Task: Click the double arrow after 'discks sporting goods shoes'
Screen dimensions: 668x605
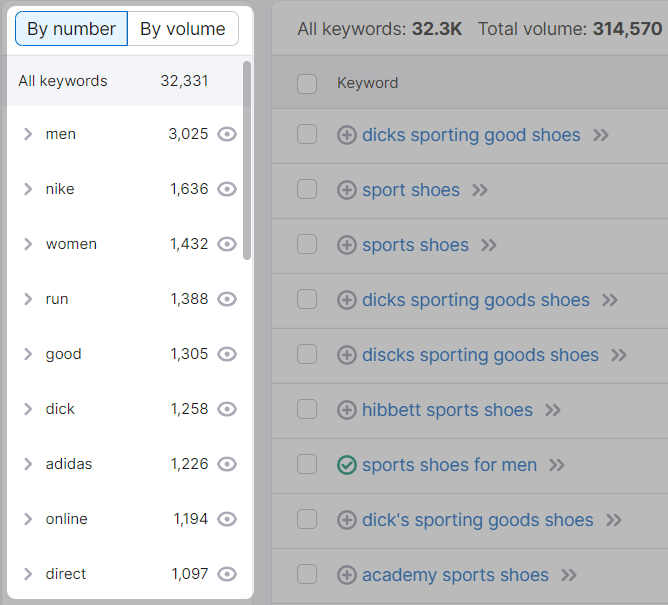Action: 619,355
